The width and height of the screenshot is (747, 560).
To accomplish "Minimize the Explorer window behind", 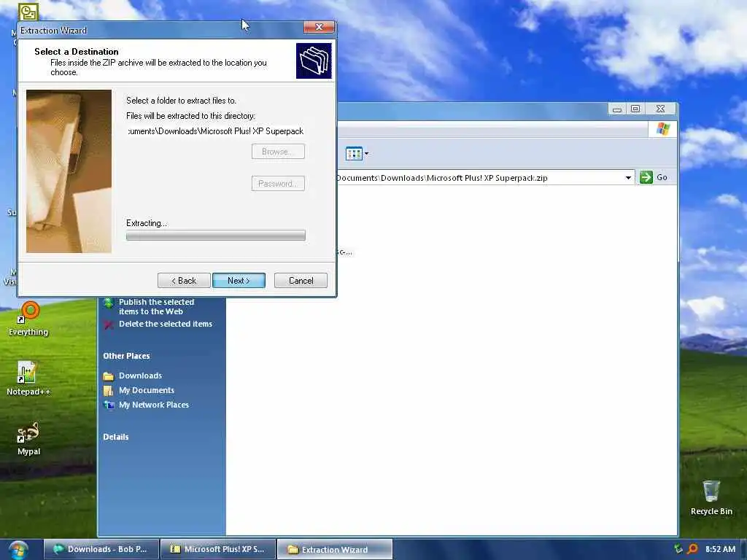I will (617, 109).
